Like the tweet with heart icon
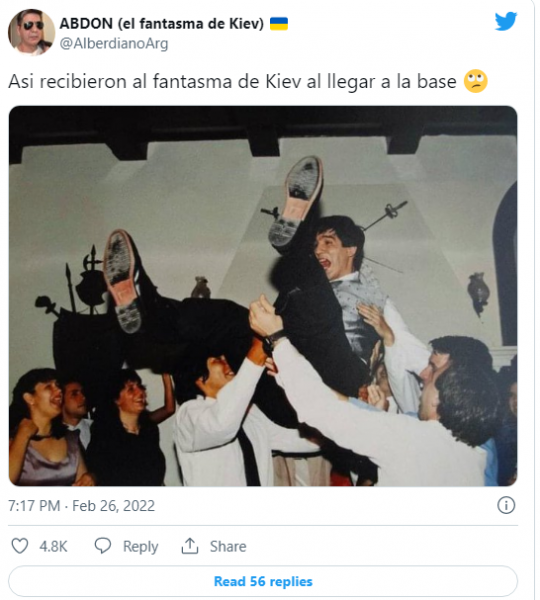This screenshot has width=540, height=600. click(20, 546)
